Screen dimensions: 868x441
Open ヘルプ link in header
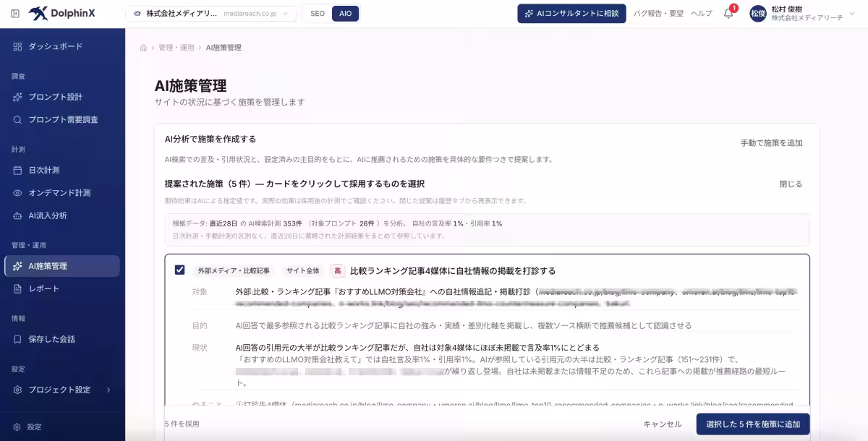pyautogui.click(x=702, y=13)
